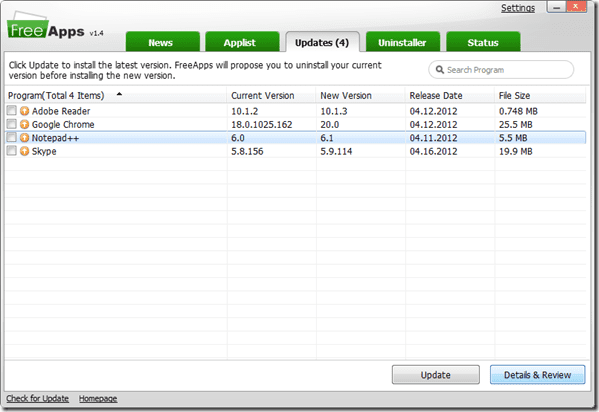599x412 pixels.
Task: Click release date 04.11.2012
Action: point(433,138)
